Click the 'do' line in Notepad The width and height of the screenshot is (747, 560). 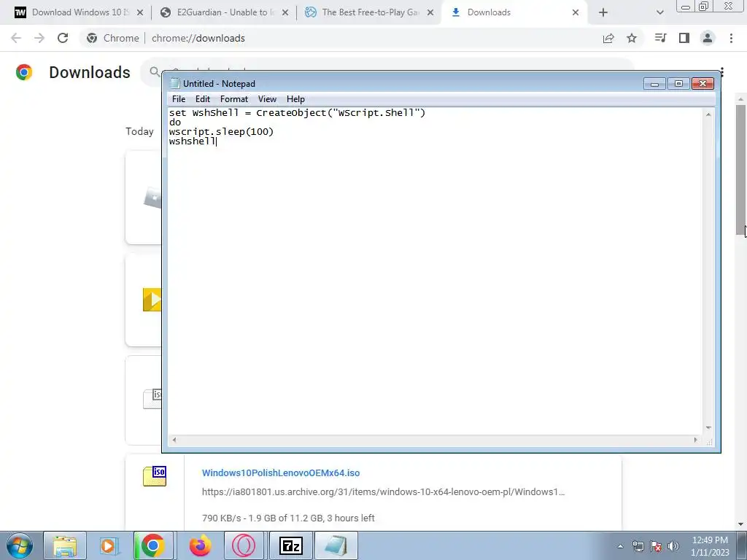pyautogui.click(x=175, y=122)
